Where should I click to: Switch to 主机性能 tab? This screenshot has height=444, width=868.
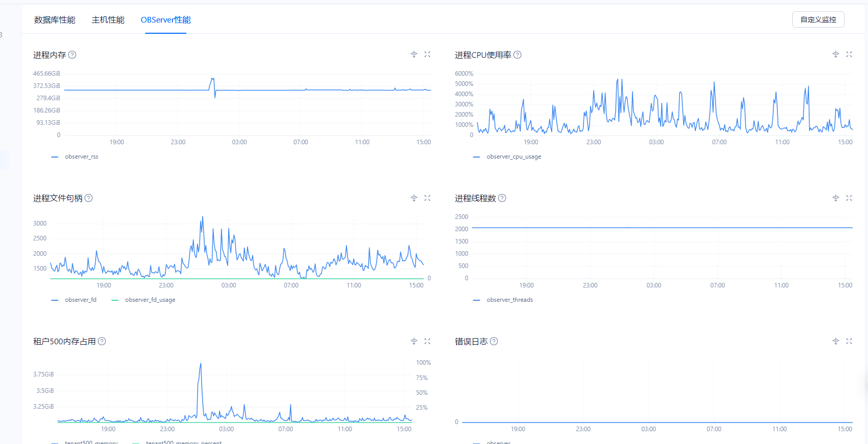coord(108,20)
